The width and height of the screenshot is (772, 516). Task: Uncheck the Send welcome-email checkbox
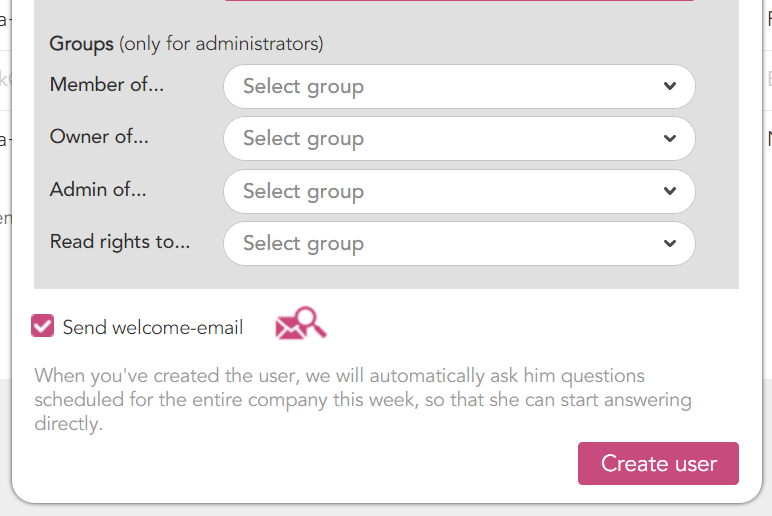click(x=42, y=326)
